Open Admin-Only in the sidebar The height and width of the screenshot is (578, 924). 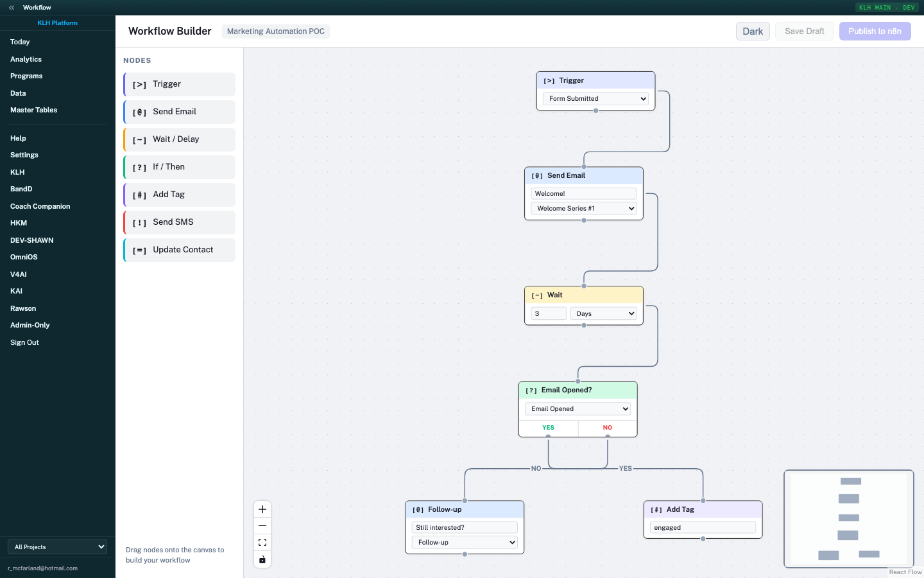tap(30, 325)
